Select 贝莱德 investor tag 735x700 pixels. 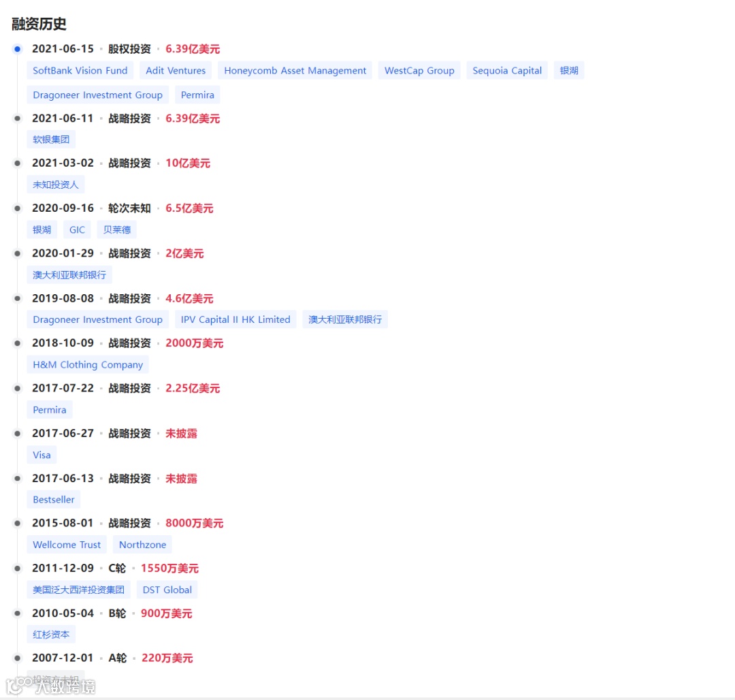pos(117,229)
